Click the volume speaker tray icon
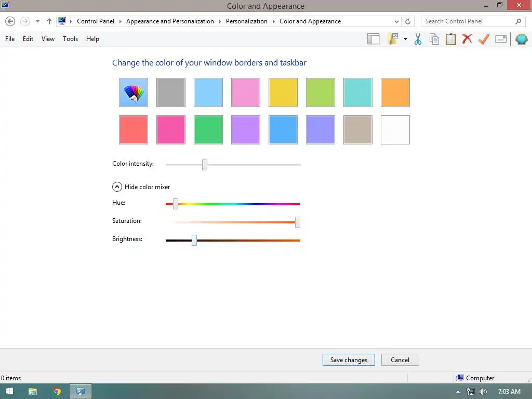The height and width of the screenshot is (399, 532). point(483,392)
